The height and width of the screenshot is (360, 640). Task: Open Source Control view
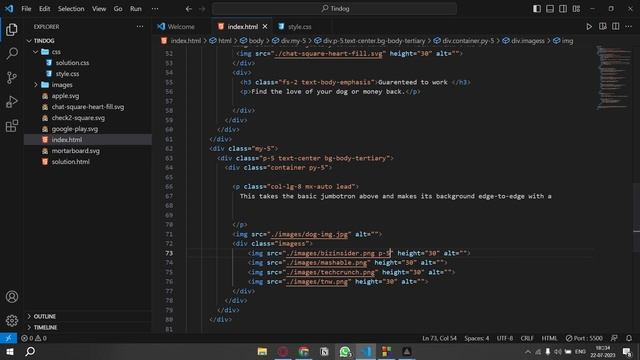12,78
